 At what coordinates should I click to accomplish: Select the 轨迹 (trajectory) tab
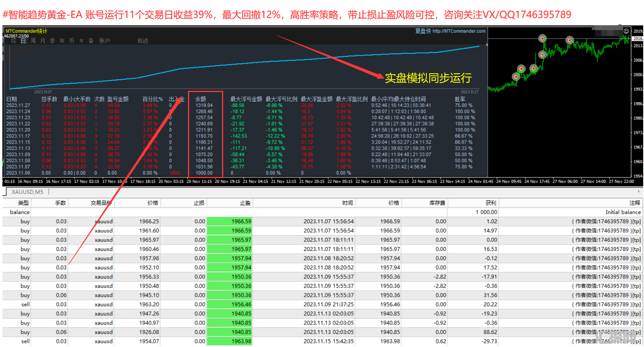pos(143,41)
